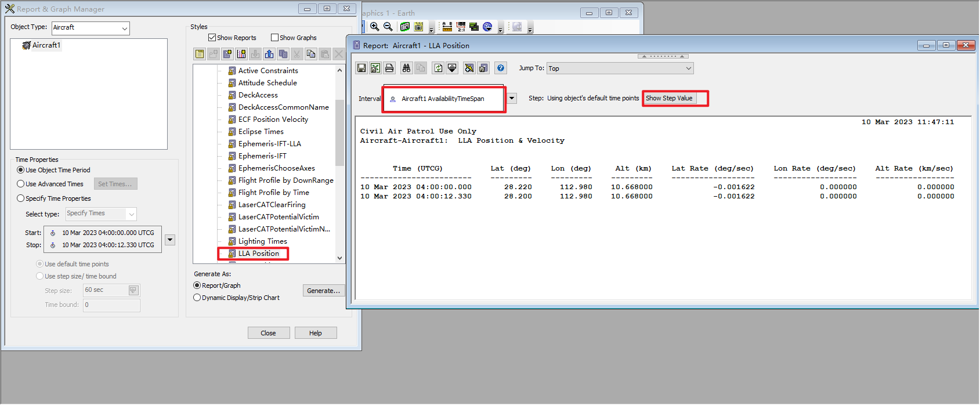
Task: Click the Stop time field
Action: pos(103,245)
